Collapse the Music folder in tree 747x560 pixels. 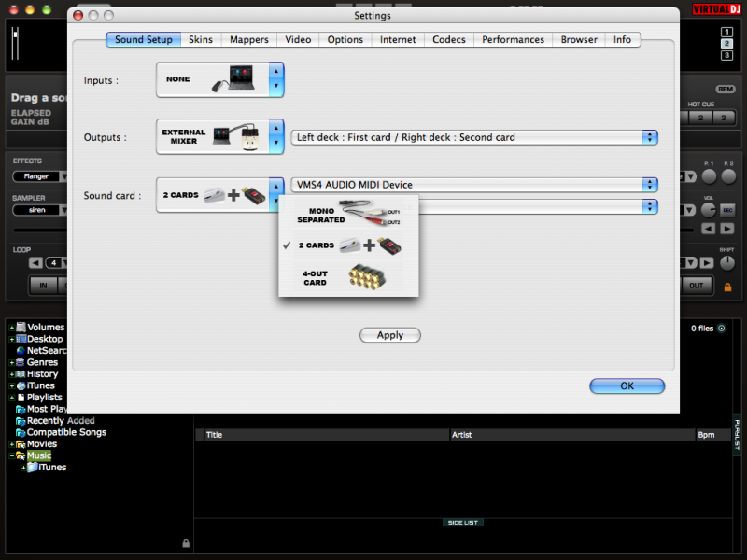[x=12, y=456]
